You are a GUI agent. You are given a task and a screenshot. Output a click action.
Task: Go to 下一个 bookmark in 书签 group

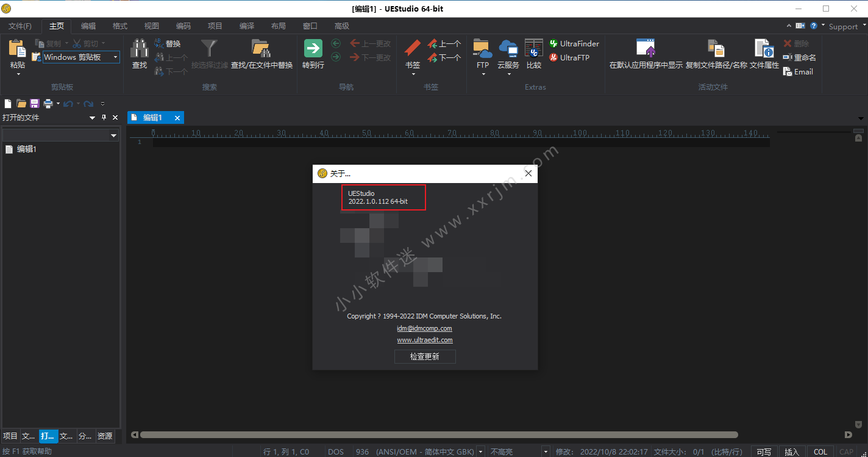[x=444, y=57]
